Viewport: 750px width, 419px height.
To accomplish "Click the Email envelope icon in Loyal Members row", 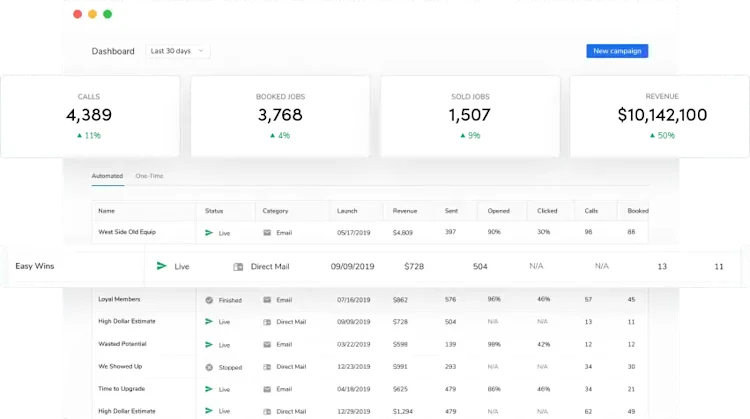I will click(267, 300).
